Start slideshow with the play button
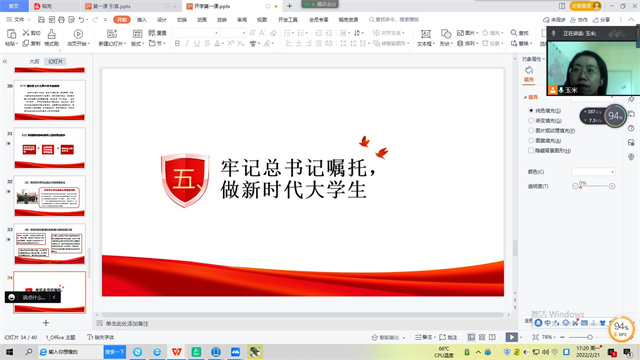This screenshot has width=640, height=360. [511, 337]
